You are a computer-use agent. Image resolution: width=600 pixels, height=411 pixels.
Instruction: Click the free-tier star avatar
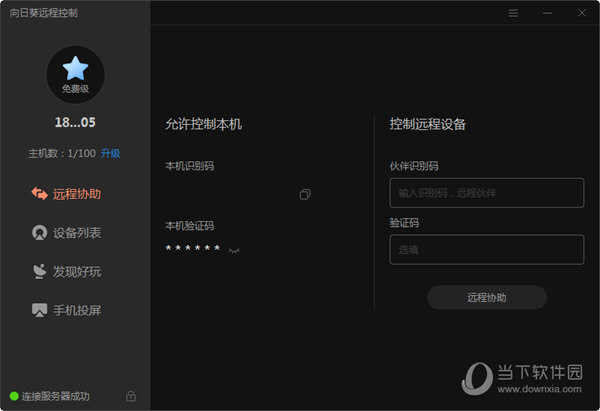[75, 75]
